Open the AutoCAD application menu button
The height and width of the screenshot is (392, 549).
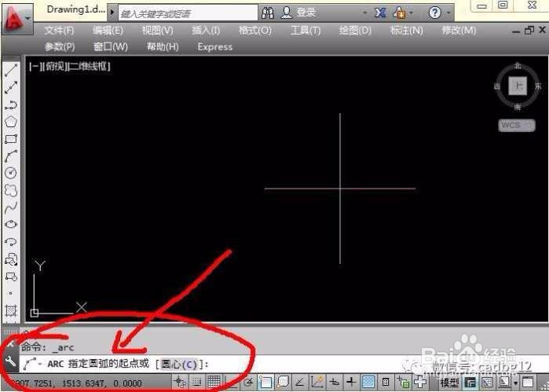[x=16, y=19]
